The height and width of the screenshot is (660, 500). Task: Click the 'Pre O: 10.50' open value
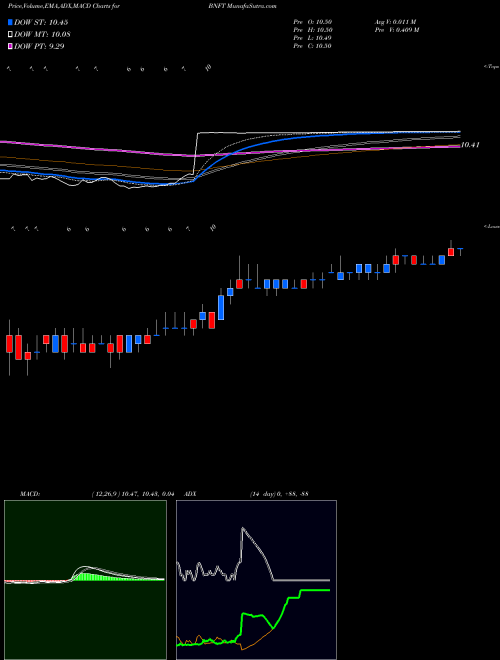312,22
